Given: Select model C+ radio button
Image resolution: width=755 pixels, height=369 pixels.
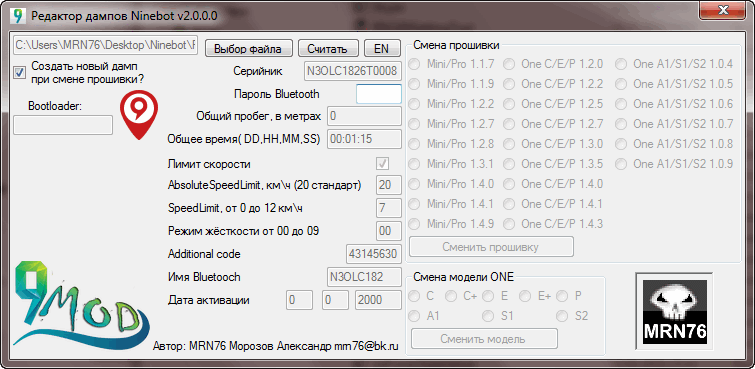Looking at the screenshot, I should point(451,296).
